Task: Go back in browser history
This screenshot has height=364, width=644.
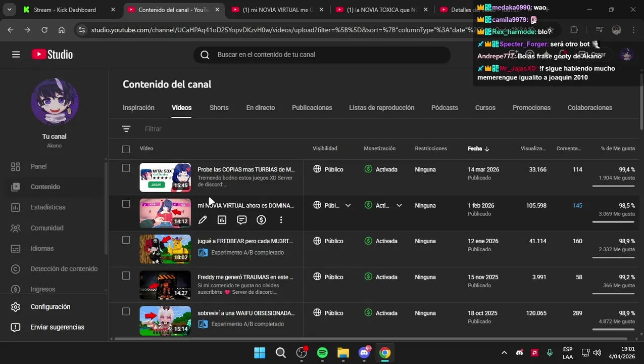Action: pos(11,30)
